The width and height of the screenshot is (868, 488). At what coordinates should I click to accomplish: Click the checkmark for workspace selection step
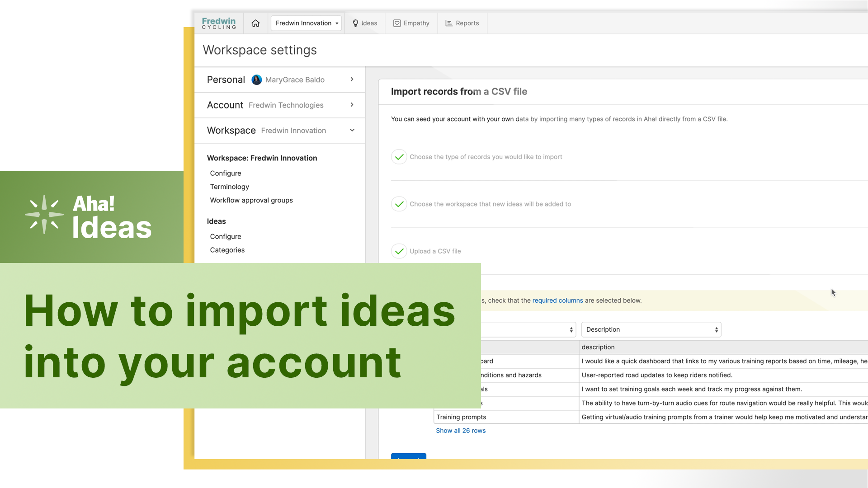[x=399, y=204]
